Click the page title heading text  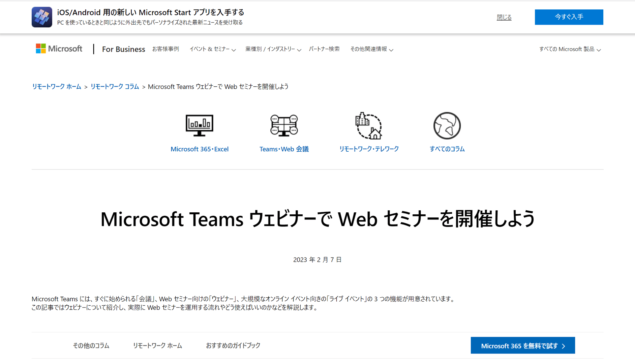click(x=317, y=219)
